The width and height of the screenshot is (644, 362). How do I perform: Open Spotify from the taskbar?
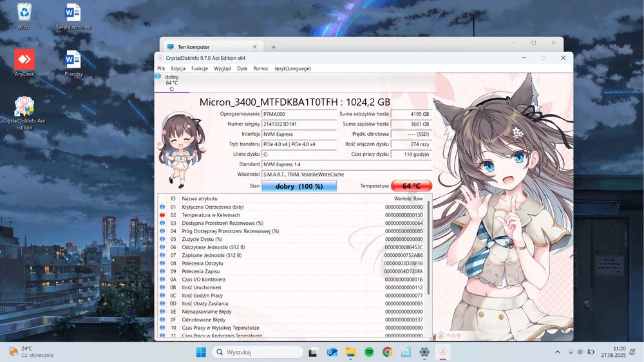point(369,352)
